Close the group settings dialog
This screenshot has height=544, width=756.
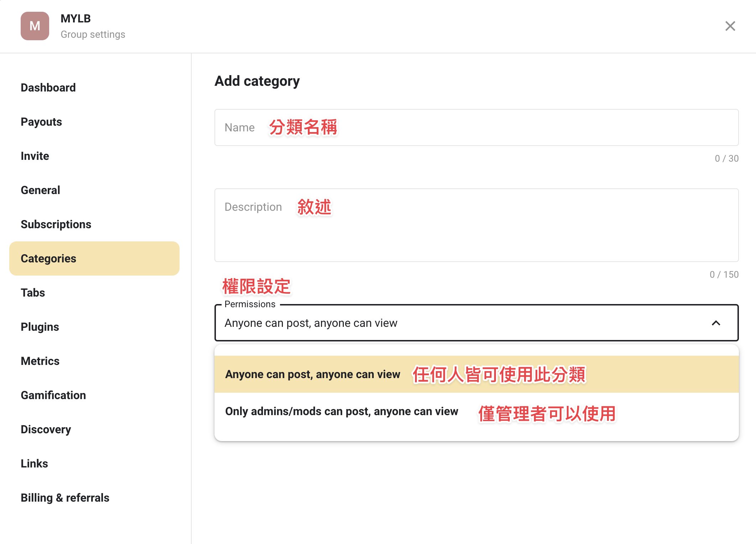coord(730,26)
